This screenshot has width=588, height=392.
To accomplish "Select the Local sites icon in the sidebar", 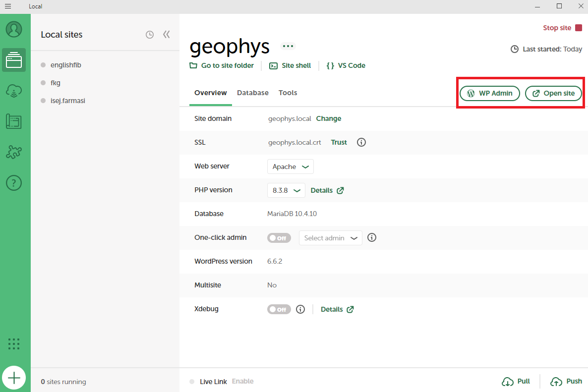I will click(x=14, y=60).
